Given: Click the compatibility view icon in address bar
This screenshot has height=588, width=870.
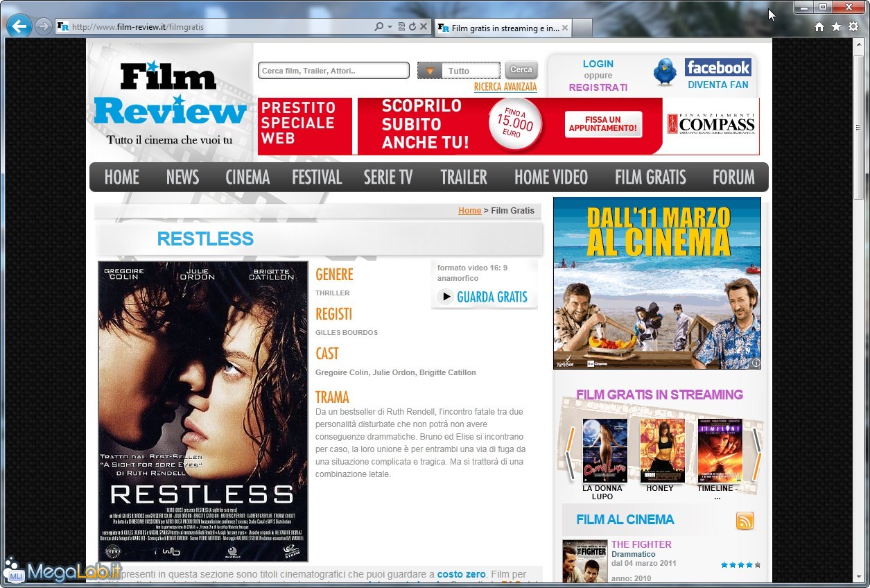Looking at the screenshot, I should click(401, 27).
